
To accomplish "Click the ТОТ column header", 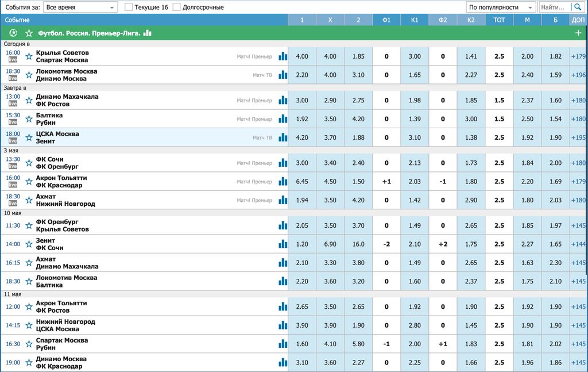I will [x=499, y=20].
